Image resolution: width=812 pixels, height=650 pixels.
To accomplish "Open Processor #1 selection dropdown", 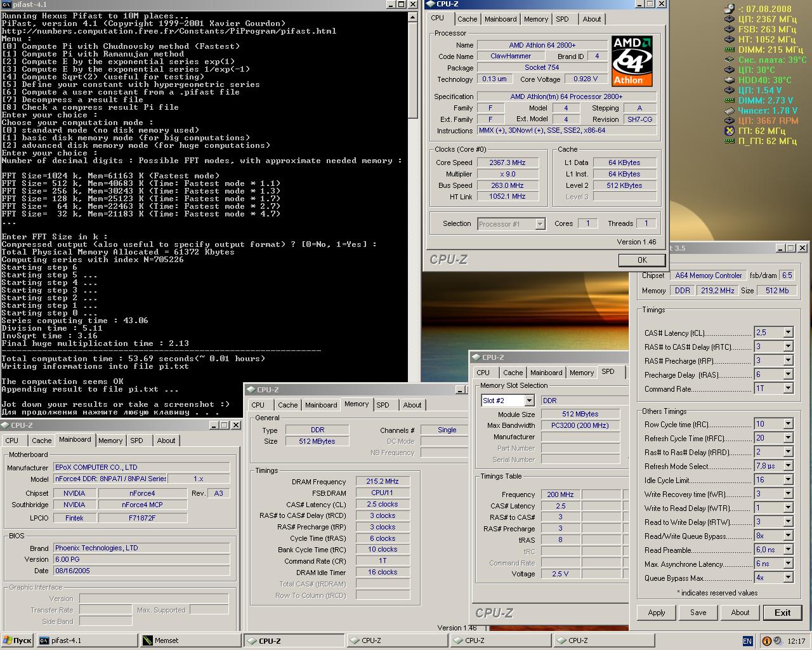I will tap(540, 224).
